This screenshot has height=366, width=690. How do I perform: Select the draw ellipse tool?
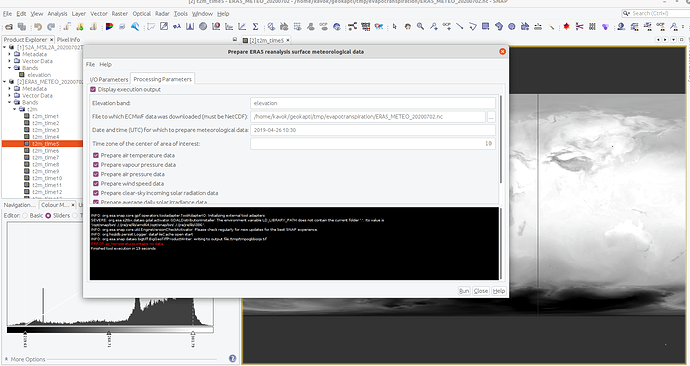(512, 27)
